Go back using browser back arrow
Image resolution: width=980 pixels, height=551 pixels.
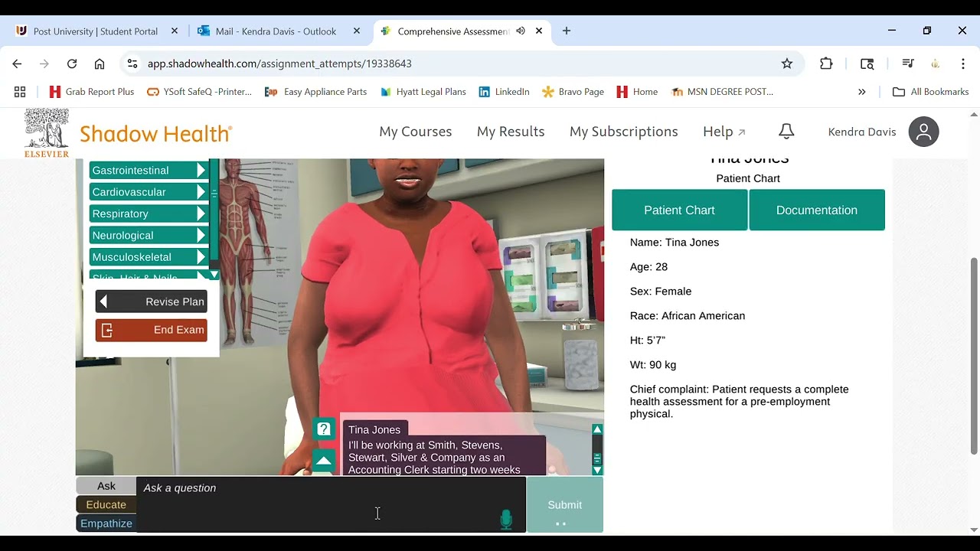point(17,64)
